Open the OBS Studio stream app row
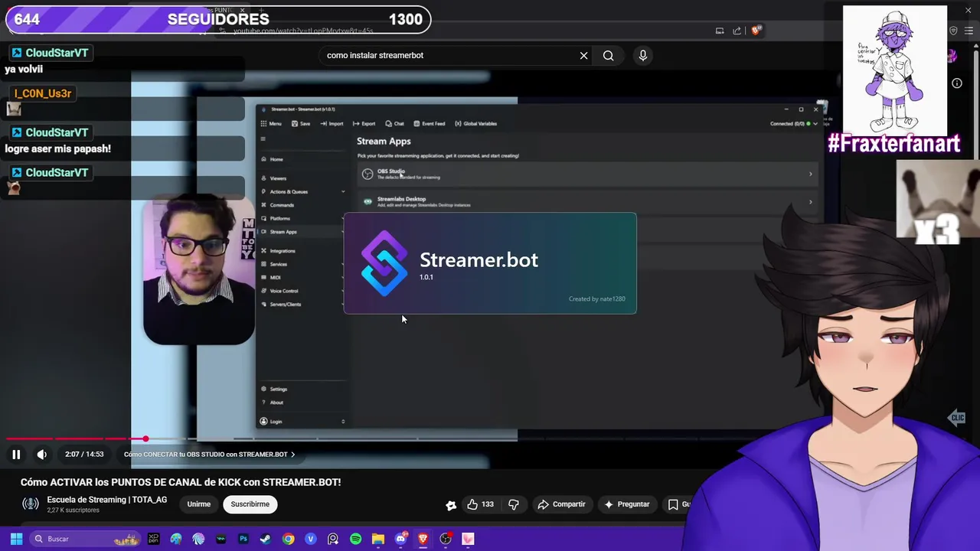This screenshot has width=980, height=551. (x=587, y=174)
